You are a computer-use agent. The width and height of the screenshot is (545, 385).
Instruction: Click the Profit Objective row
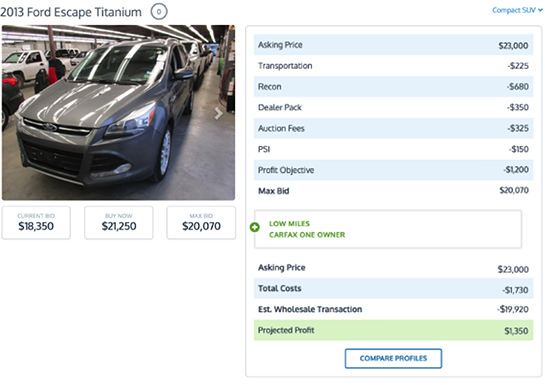point(393,170)
